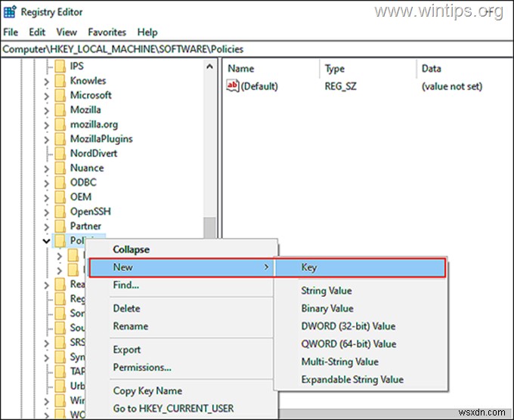Viewport: 514px width, 420px height.
Task: Expand the mozilla.org key
Action: (47, 125)
